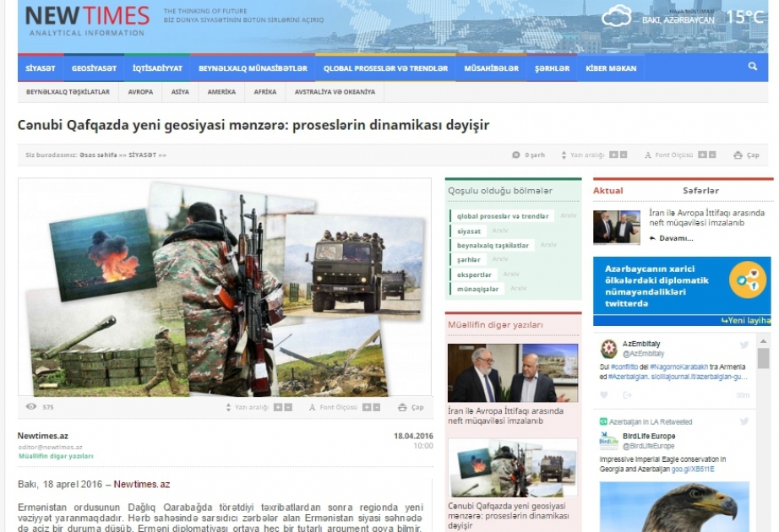The width and height of the screenshot is (779, 532).
Task: Click the Twitter bird on BirdLife Europe tweet
Action: [744, 421]
